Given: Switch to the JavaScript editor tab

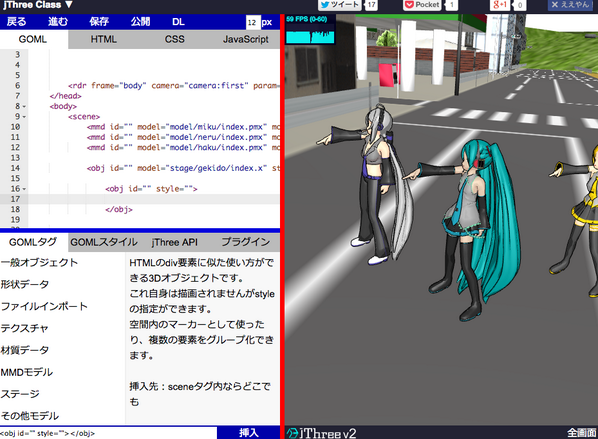Looking at the screenshot, I should [x=246, y=39].
